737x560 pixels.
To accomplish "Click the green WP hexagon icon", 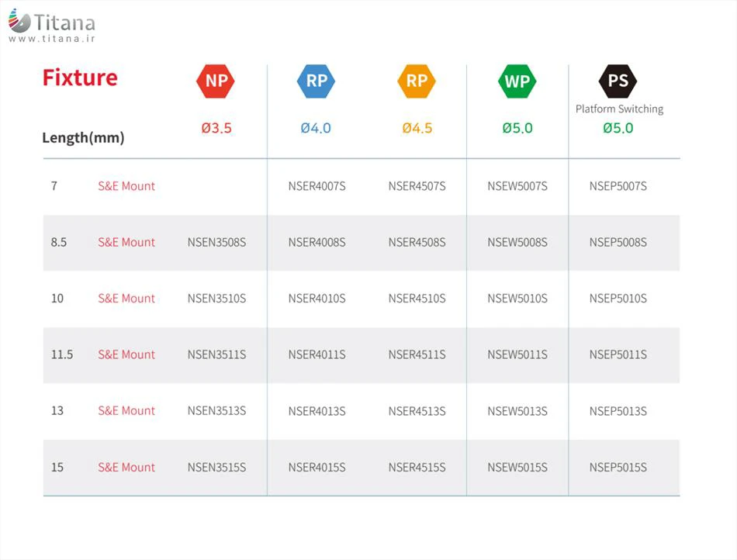I will click(517, 81).
